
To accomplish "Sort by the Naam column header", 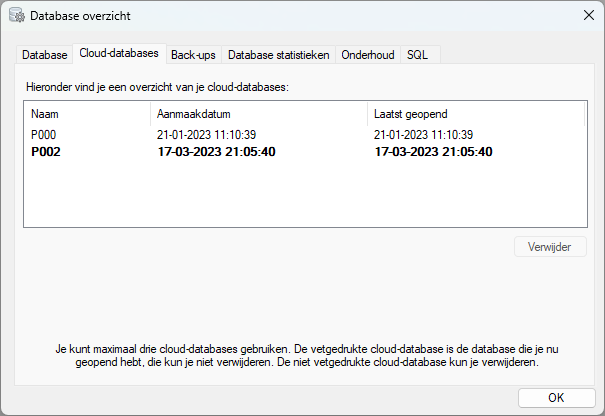I will click(87, 114).
